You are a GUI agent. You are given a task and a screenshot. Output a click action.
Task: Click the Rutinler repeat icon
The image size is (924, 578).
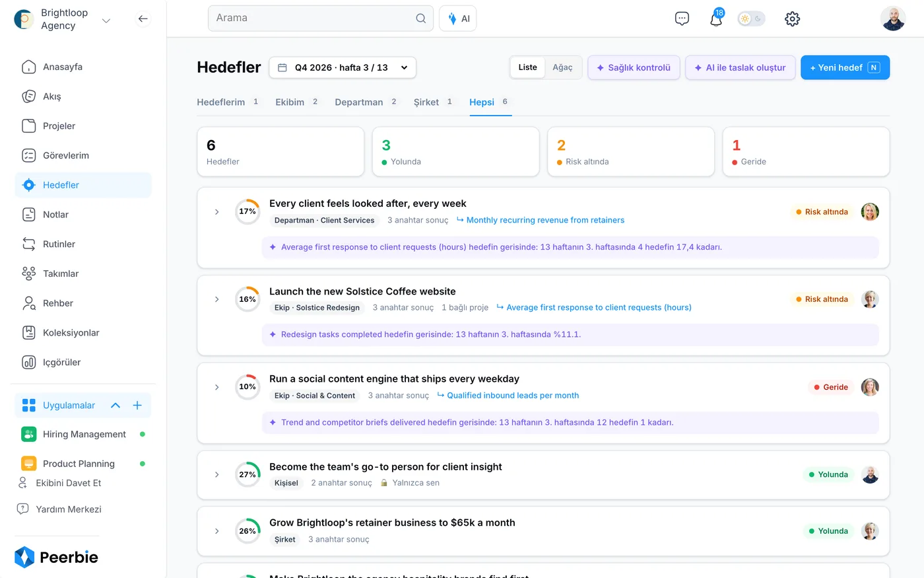tap(29, 244)
